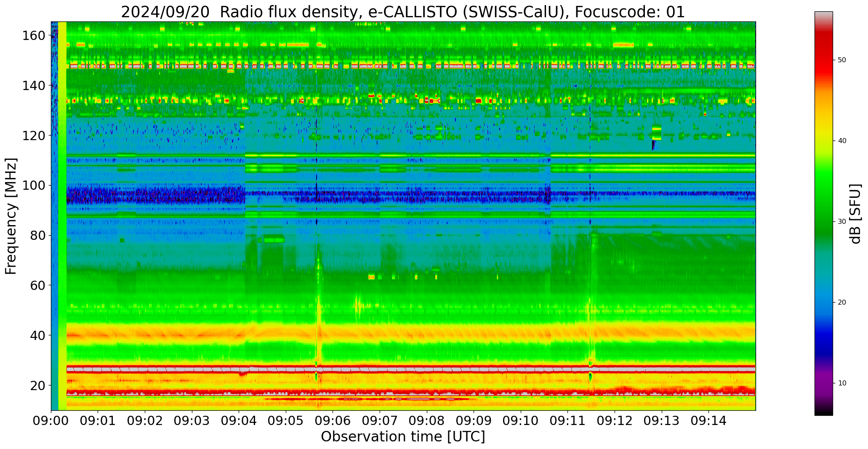
Task: Click the yellow-white blob near 122 MHz at 09:12:50
Action: [x=657, y=133]
